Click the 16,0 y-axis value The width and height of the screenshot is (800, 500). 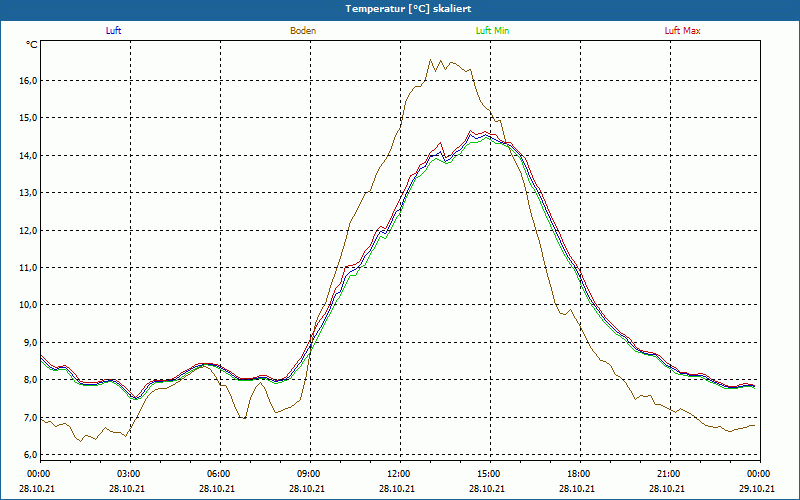click(x=29, y=81)
